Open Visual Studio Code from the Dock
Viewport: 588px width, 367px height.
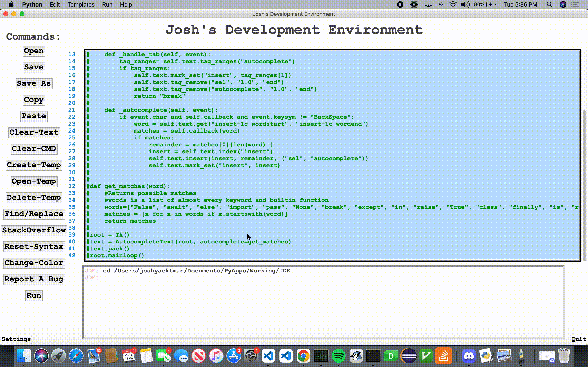pyautogui.click(x=268, y=356)
